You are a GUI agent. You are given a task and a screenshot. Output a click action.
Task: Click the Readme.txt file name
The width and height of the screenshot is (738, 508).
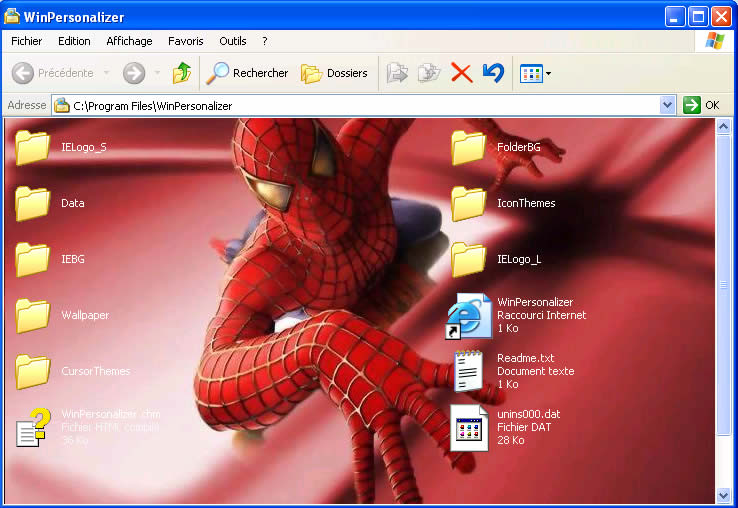tap(525, 358)
